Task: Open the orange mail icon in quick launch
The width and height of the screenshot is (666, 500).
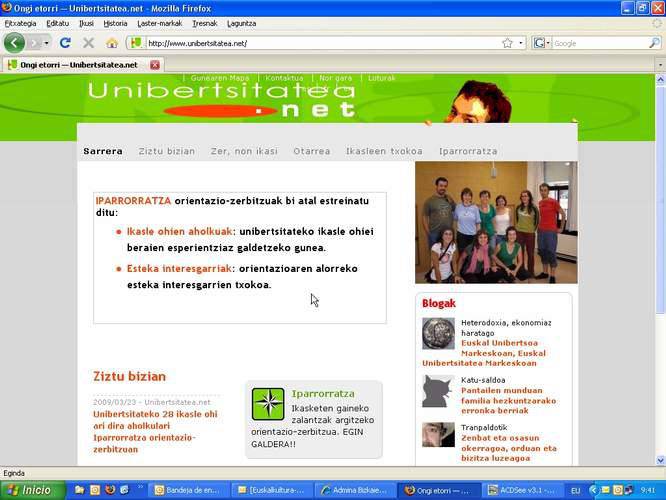Action: click(x=95, y=490)
